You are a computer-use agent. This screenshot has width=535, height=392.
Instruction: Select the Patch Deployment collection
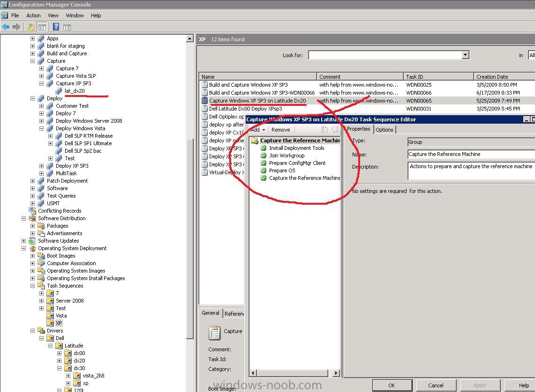coord(67,181)
